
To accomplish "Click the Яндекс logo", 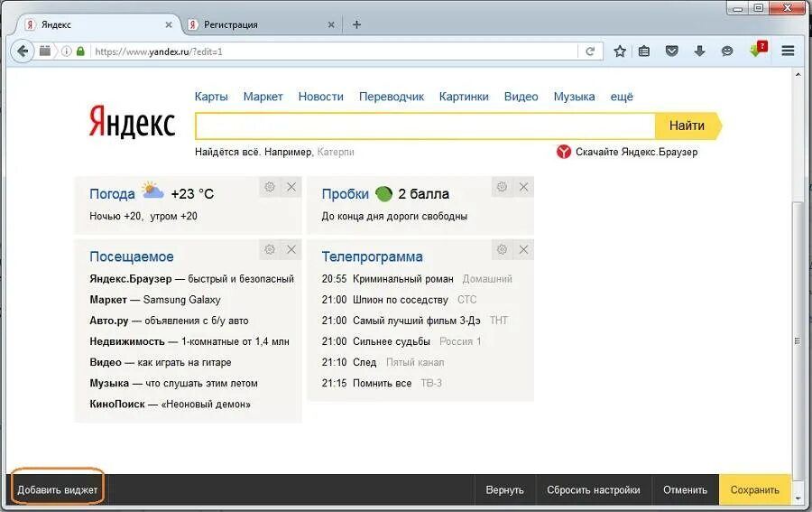I will click(x=132, y=122).
